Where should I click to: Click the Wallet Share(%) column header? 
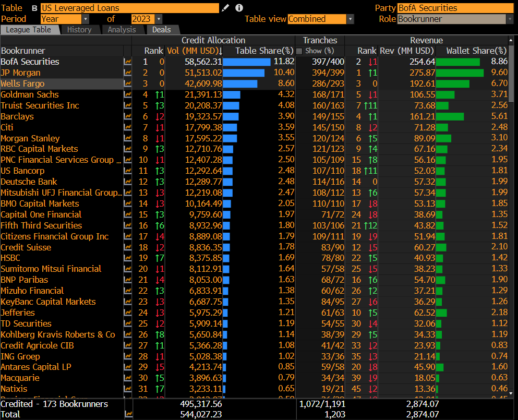pos(476,51)
